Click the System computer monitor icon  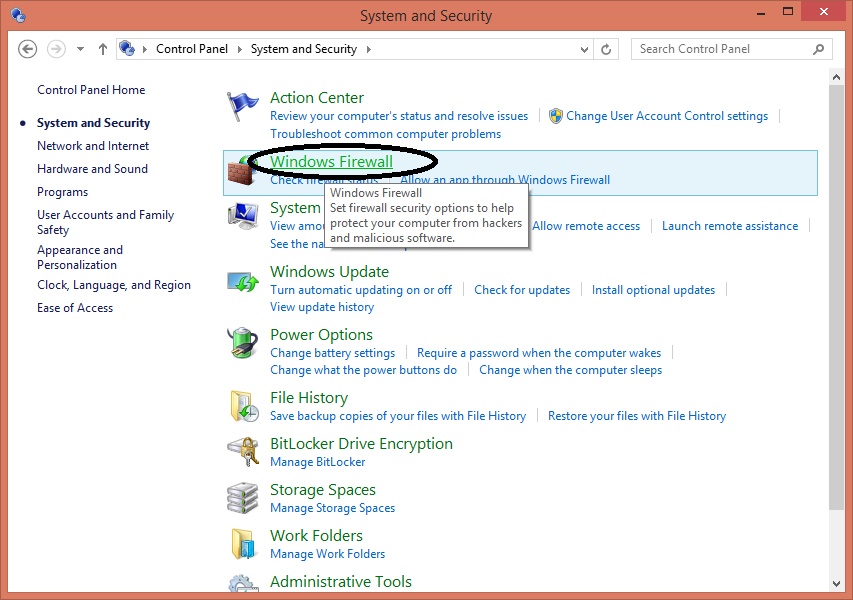coord(243,217)
